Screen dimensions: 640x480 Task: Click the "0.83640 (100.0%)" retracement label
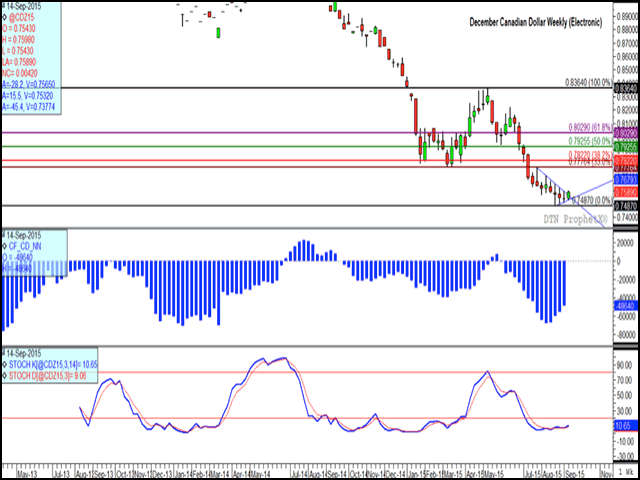click(x=589, y=82)
